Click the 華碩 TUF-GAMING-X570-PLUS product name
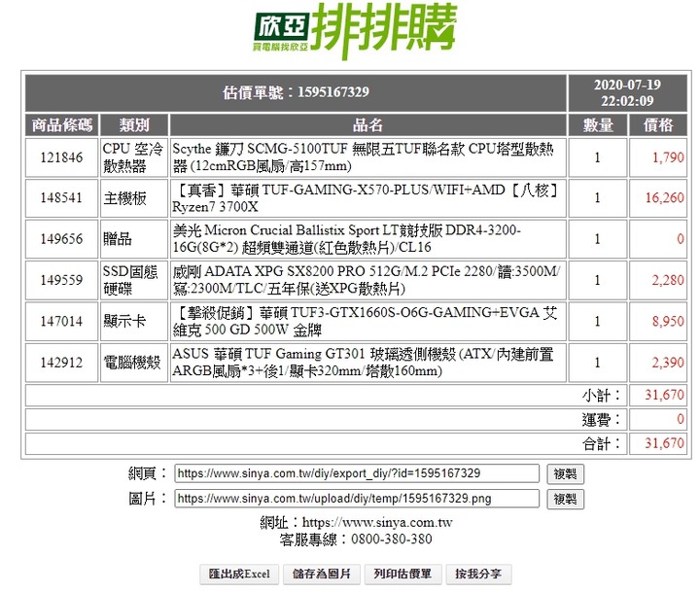Viewport: 700px width, 592px height. coord(367,197)
